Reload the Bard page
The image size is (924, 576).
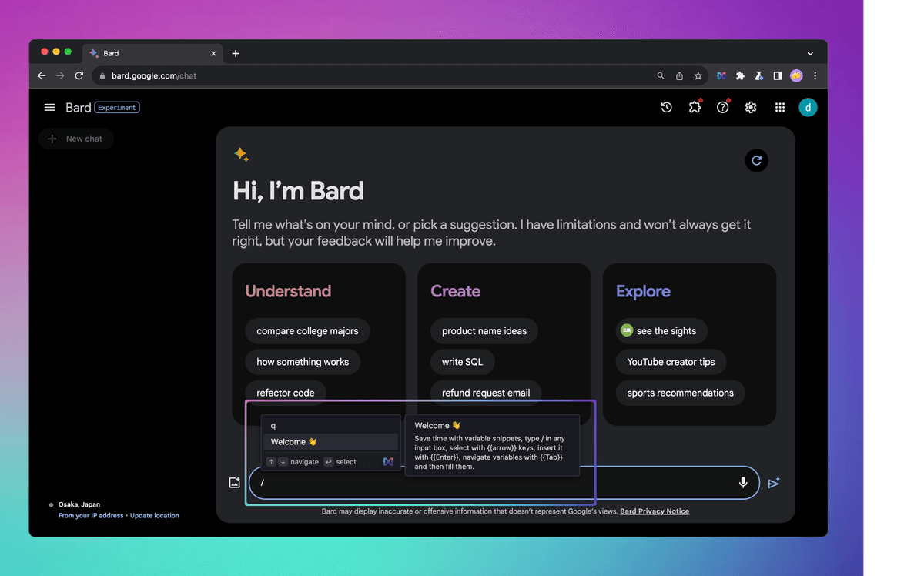pos(79,76)
